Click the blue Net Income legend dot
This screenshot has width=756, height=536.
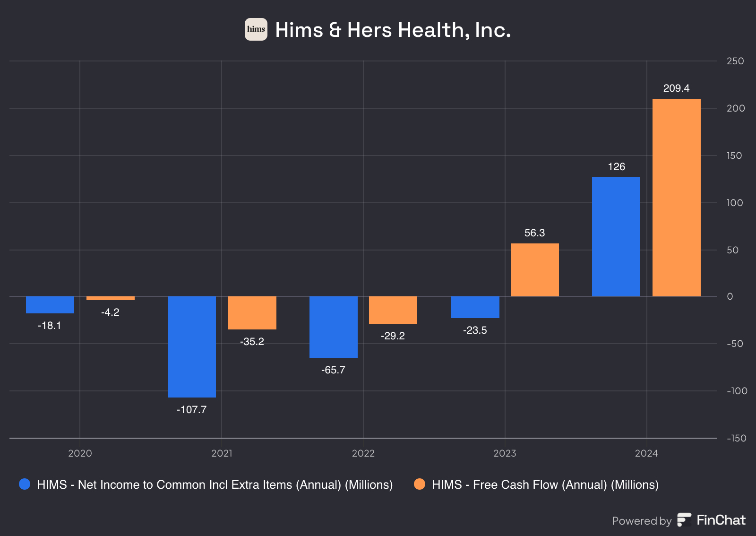pyautogui.click(x=25, y=484)
